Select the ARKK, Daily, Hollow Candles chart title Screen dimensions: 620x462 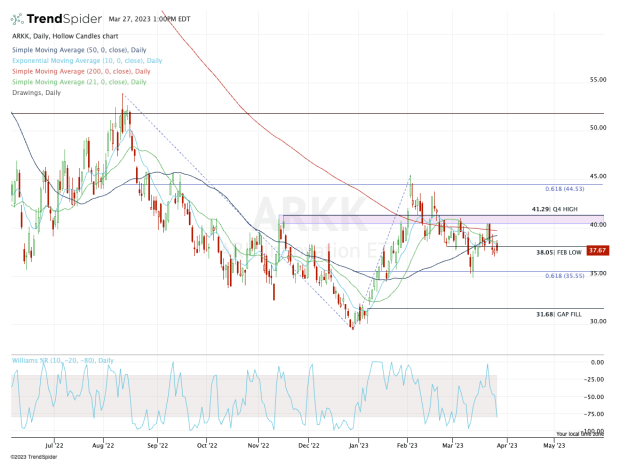point(62,38)
